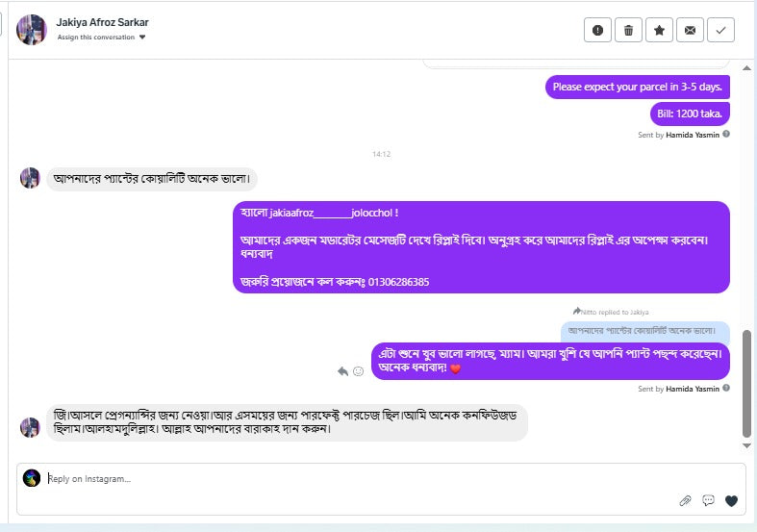Send a heart using the heart icon
This screenshot has width=757, height=532.
point(731,501)
